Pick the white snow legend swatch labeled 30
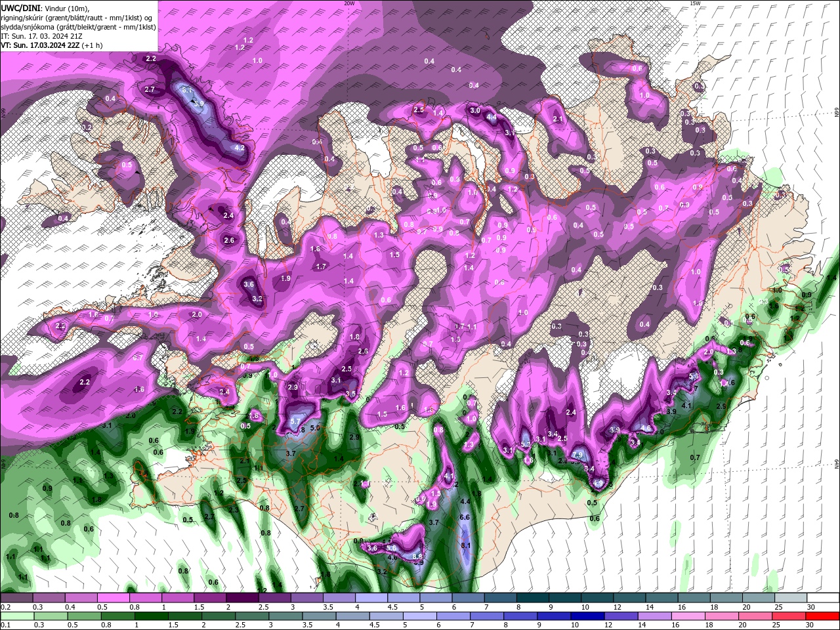Screen dimensions: 840x630 click(x=822, y=597)
